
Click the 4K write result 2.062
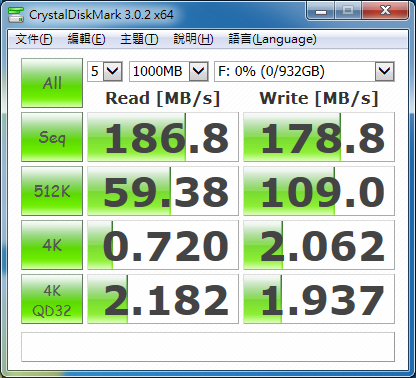pos(319,245)
